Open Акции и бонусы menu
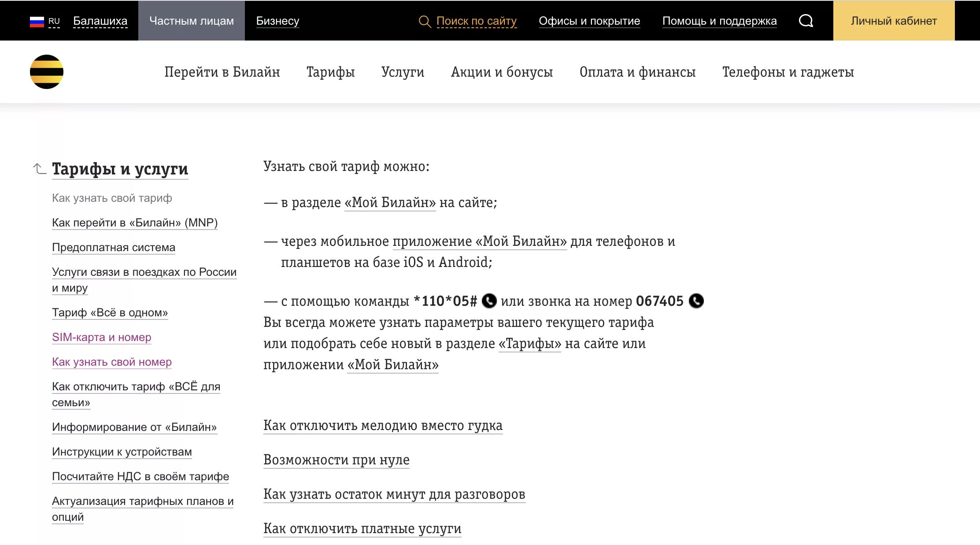This screenshot has height=545, width=980. pos(502,72)
